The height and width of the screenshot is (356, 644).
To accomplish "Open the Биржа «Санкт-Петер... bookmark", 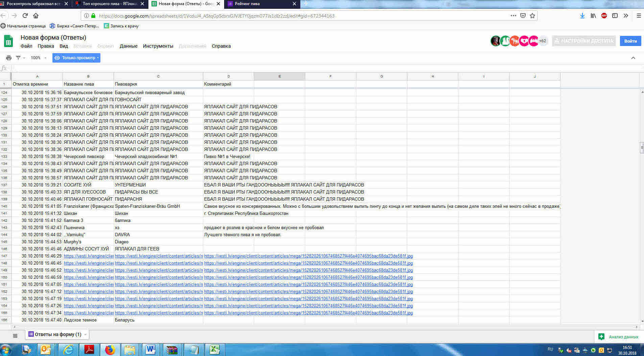I will (x=74, y=26).
